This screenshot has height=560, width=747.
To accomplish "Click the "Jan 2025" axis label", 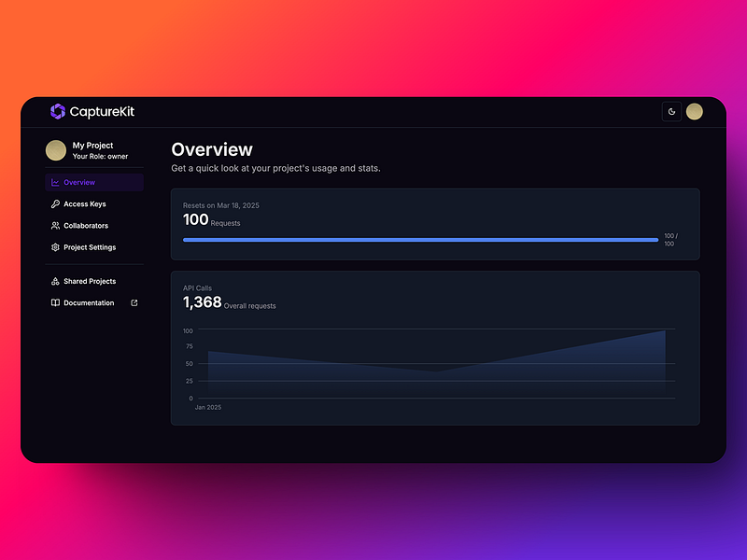I will tap(208, 407).
